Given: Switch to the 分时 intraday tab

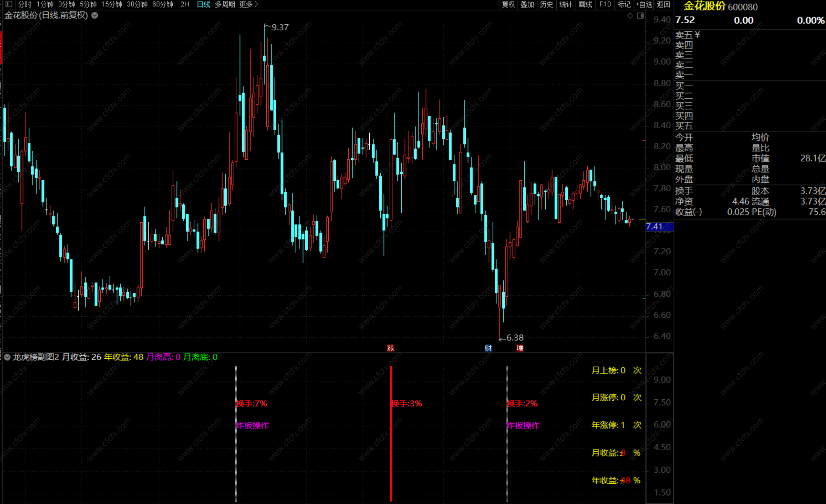Looking at the screenshot, I should pos(25,4).
